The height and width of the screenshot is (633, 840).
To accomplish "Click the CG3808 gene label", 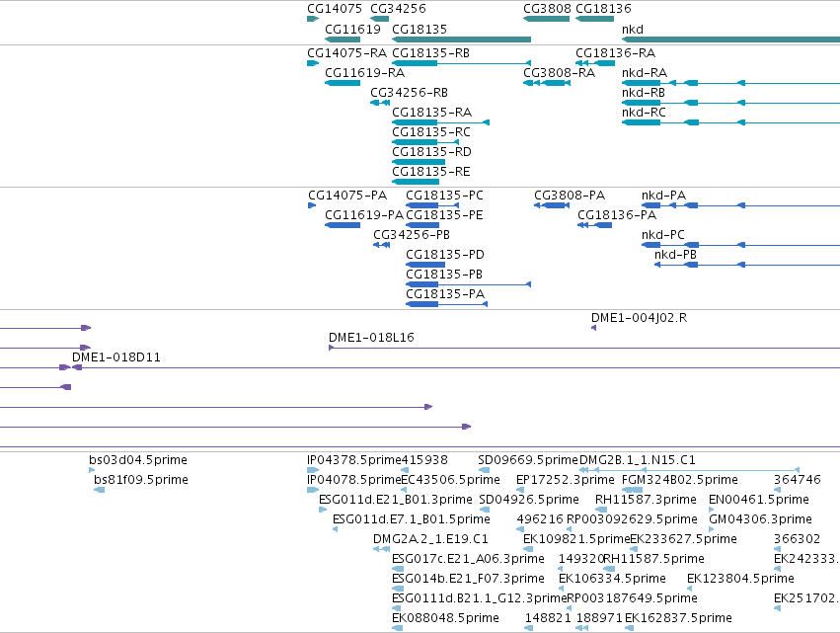I will (x=547, y=9).
